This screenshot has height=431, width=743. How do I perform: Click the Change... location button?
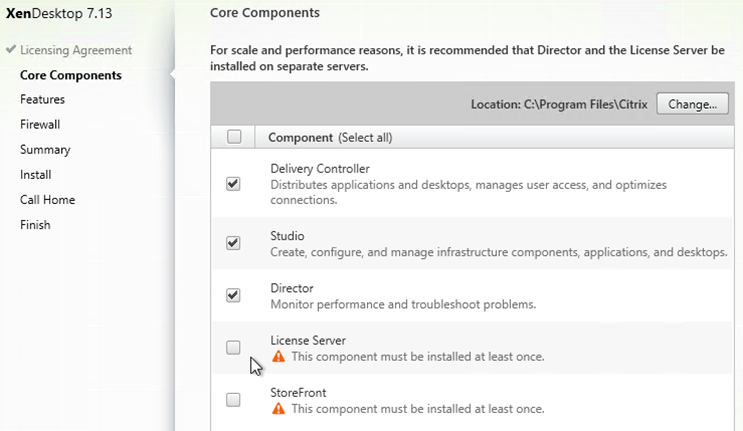coord(692,104)
